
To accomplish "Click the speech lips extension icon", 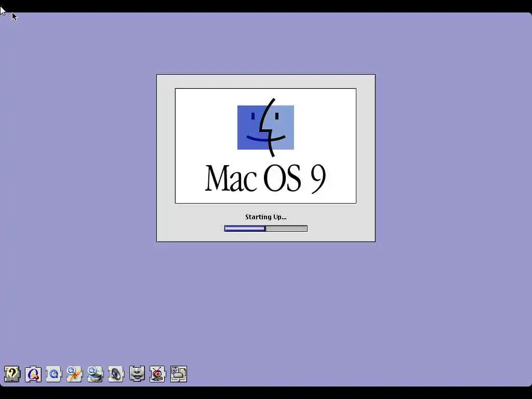I will click(x=137, y=374).
